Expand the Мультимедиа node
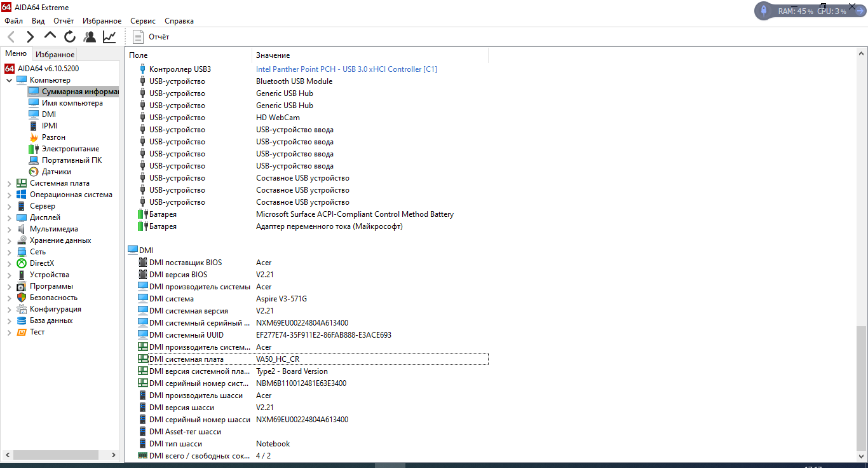The image size is (868, 468). click(x=9, y=229)
